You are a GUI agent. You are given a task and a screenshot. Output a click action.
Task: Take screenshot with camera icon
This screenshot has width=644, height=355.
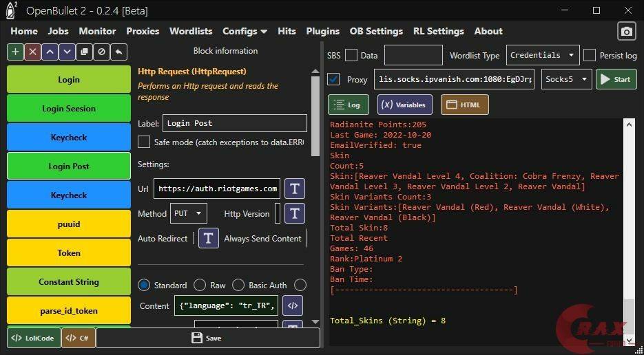coord(627,32)
